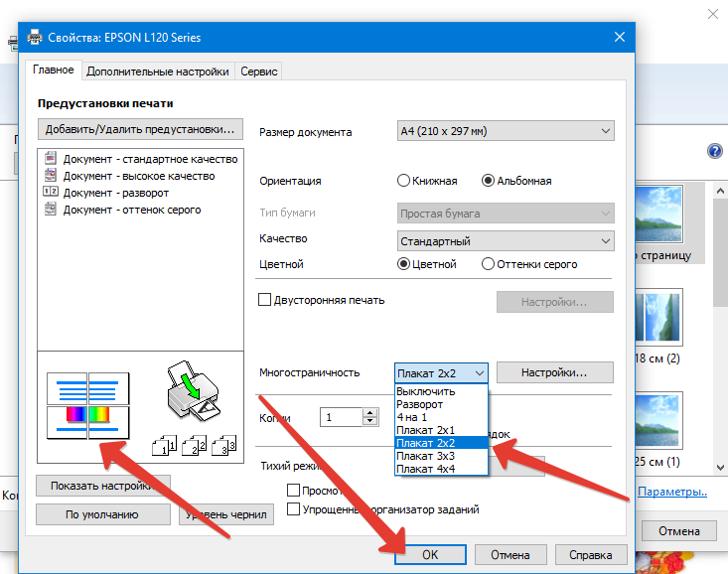728x574 pixels.
Task: Enable Двусторонняя печать checkbox
Action: [264, 300]
